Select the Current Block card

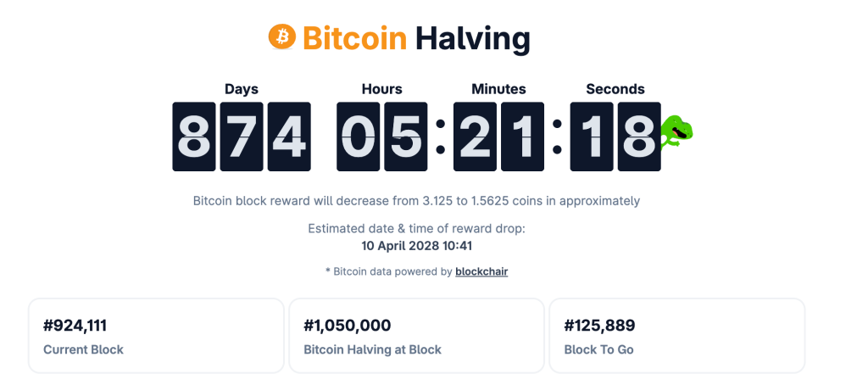[x=156, y=336]
